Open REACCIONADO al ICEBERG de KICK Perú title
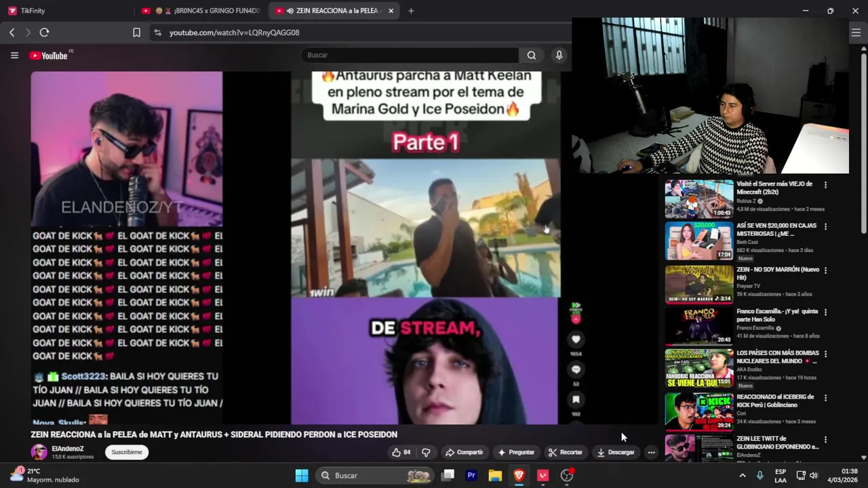Image resolution: width=868 pixels, height=488 pixels. tap(775, 401)
